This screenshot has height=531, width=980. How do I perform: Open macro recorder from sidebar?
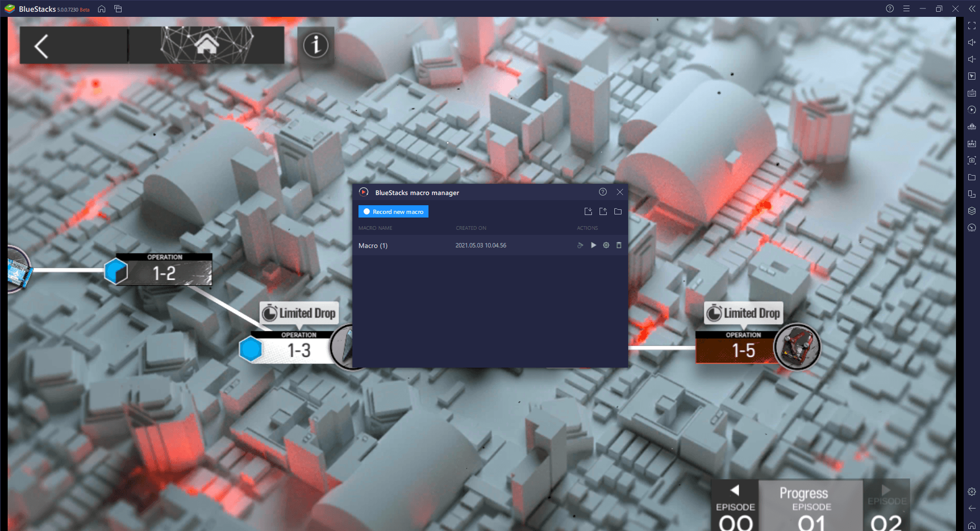tap(971, 110)
